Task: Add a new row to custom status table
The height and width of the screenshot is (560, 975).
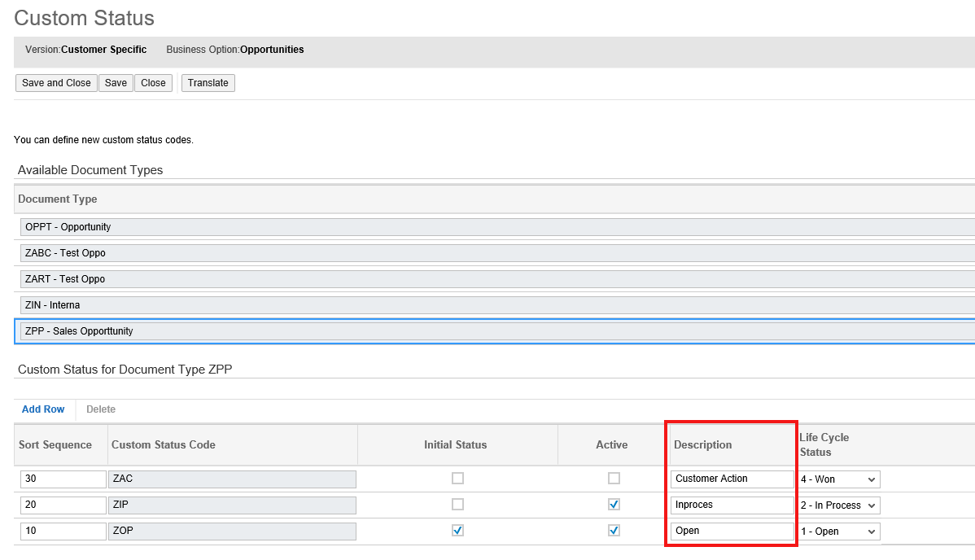Action: coord(43,409)
